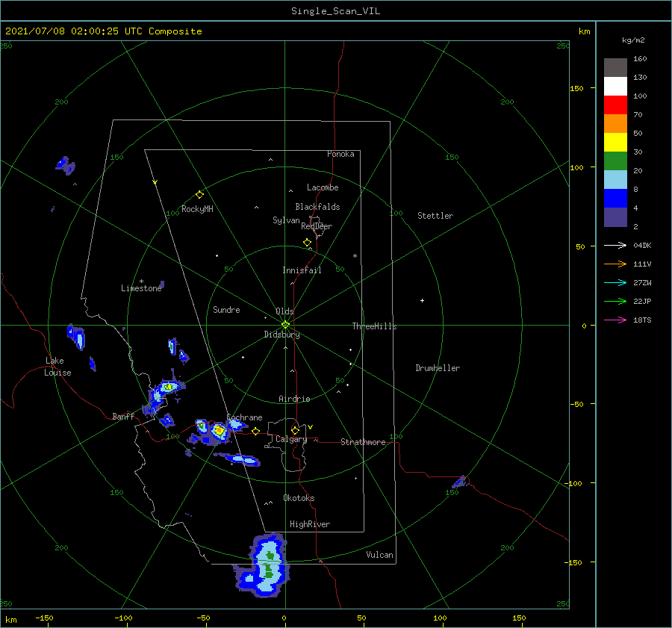Click the kg/m2 units label
672x628 pixels.
[x=633, y=40]
